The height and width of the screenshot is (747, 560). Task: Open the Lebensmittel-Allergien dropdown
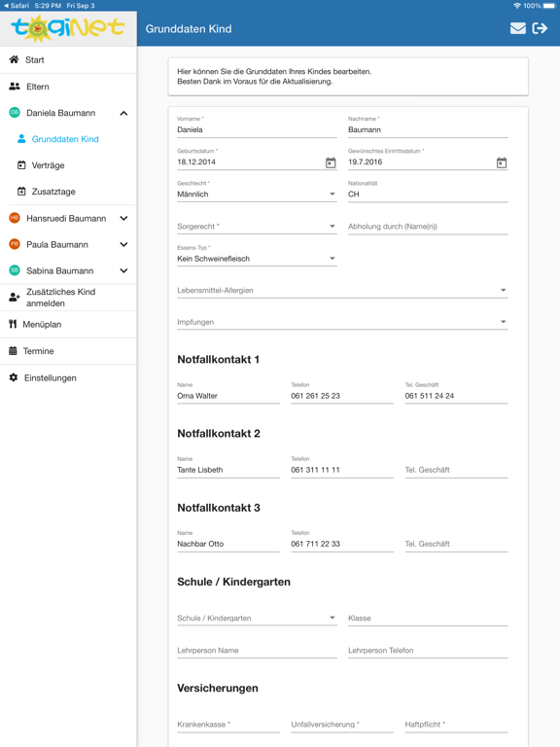pyautogui.click(x=342, y=290)
